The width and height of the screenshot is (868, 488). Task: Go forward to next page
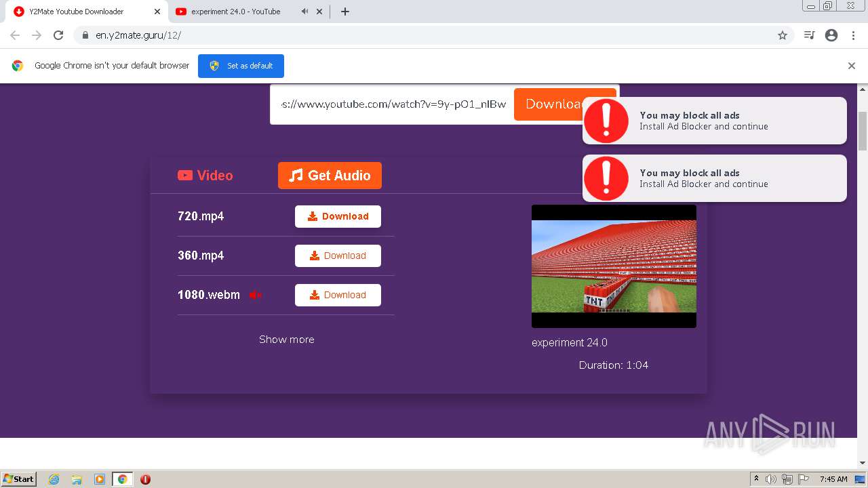37,35
